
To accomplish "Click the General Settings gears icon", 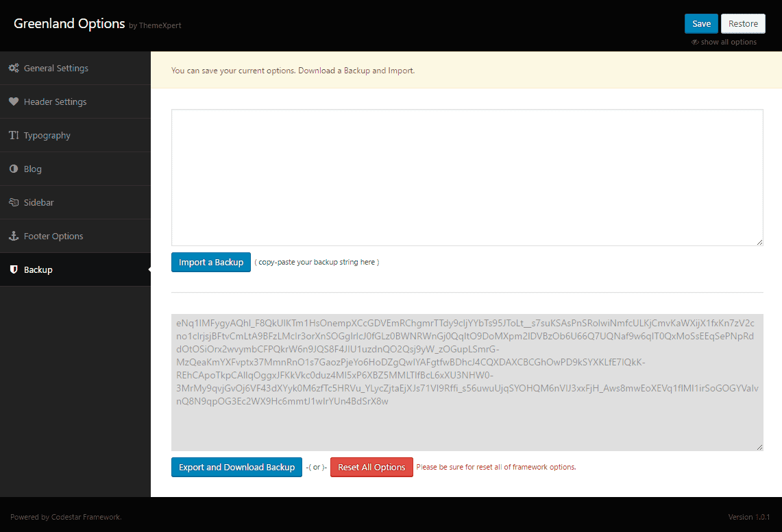I will click(14, 69).
